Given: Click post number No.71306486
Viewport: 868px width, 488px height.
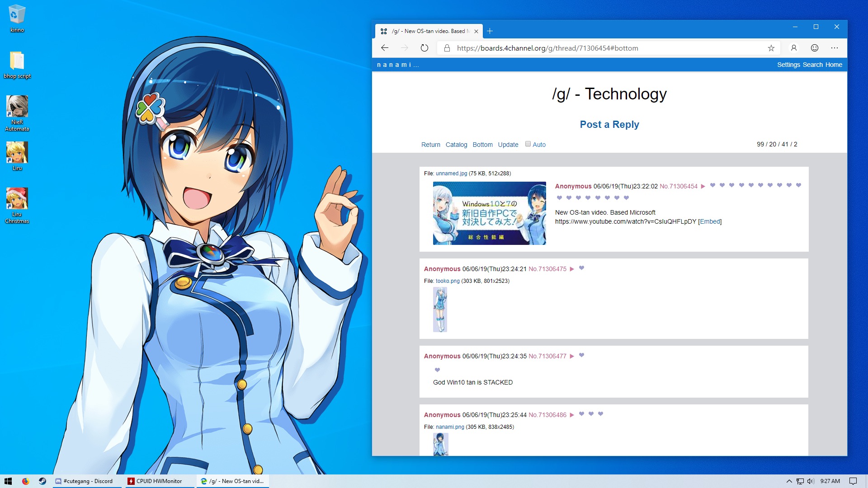Looking at the screenshot, I should click(547, 415).
